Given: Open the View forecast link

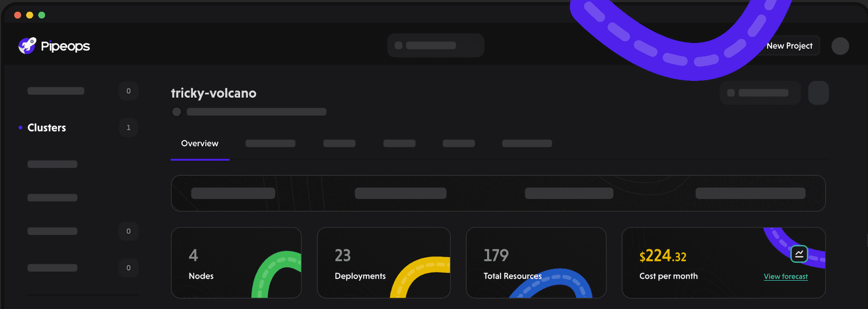Looking at the screenshot, I should 785,277.
